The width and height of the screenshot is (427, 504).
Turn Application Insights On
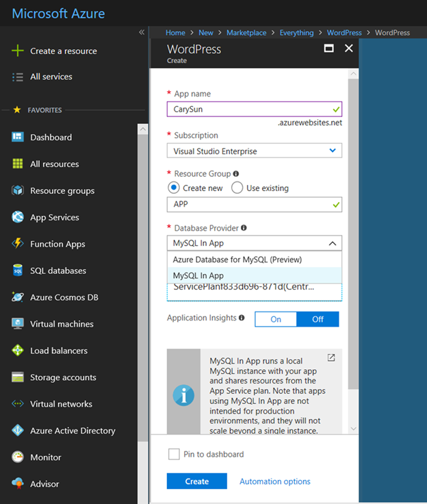click(276, 319)
